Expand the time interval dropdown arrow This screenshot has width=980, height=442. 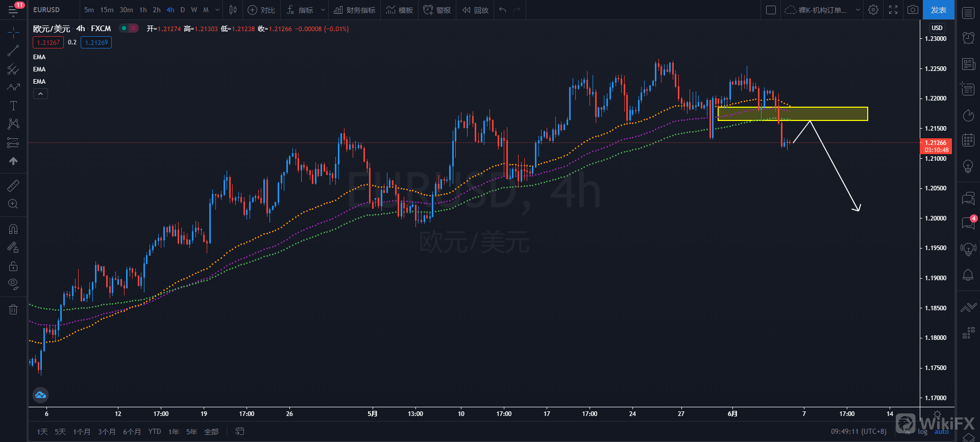pos(217,10)
